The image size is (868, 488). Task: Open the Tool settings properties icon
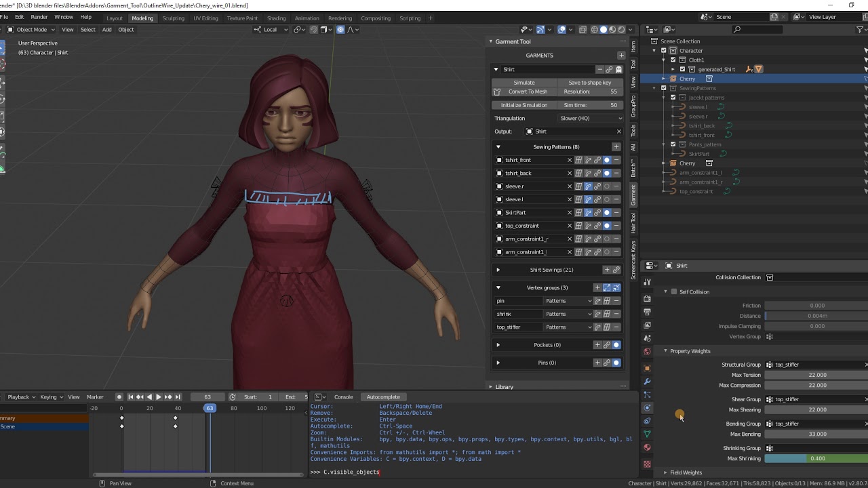647,282
